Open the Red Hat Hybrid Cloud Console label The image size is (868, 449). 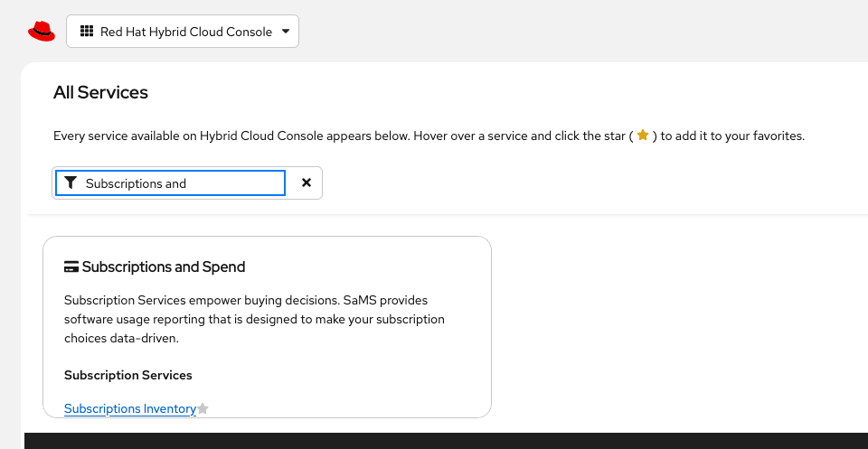tap(185, 32)
